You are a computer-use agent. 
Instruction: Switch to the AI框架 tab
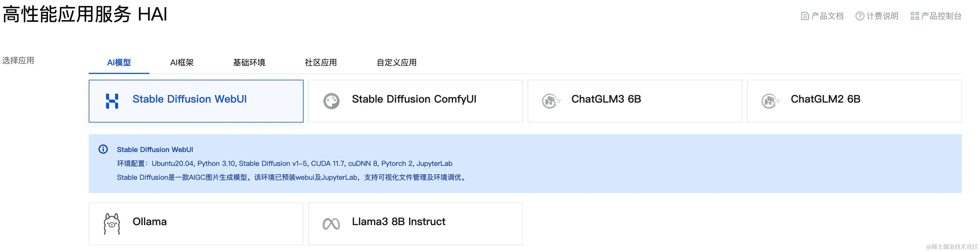pyautogui.click(x=182, y=62)
